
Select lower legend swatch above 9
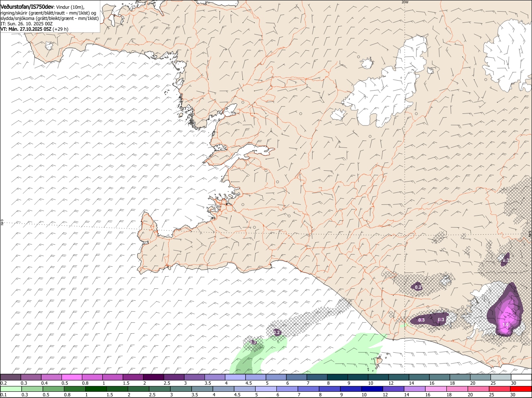351,389
